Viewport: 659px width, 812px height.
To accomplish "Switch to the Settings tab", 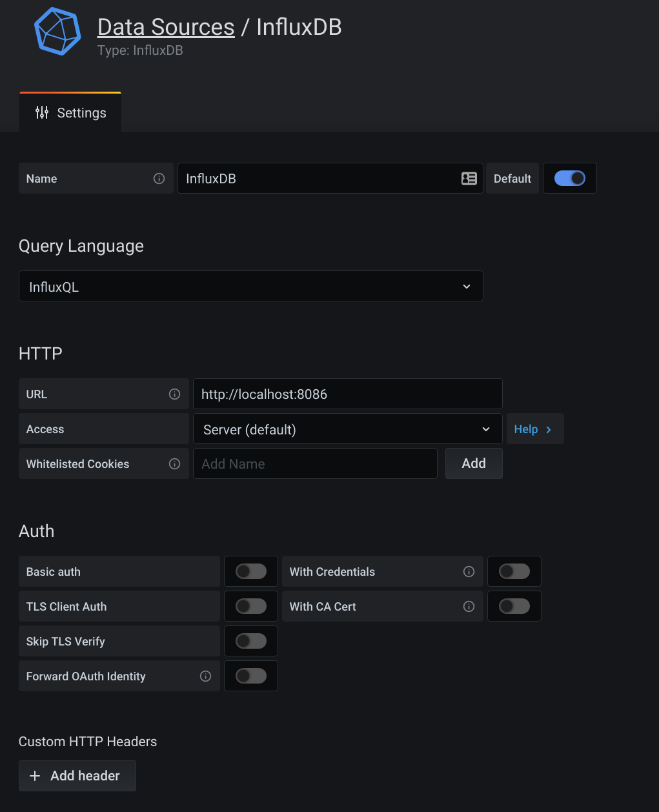I will coord(70,112).
